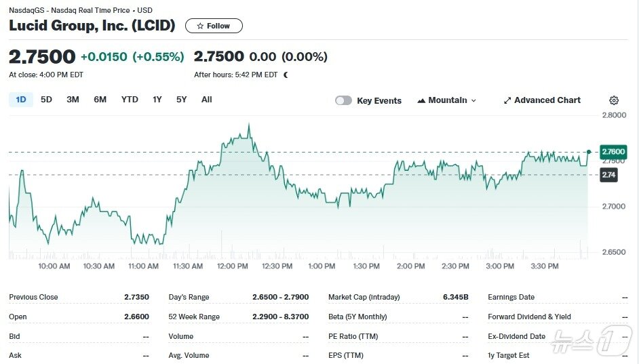
Task: Click the star icon in Follow button
Action: tap(199, 26)
